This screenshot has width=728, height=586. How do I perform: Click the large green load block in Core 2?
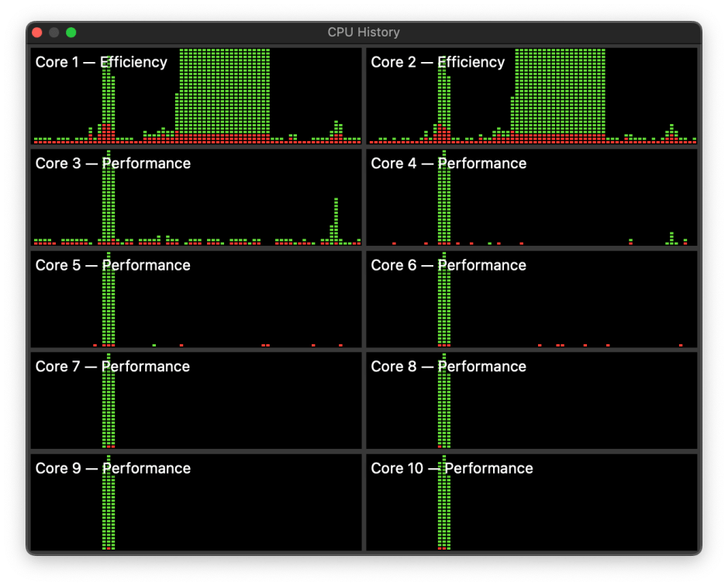(560, 93)
